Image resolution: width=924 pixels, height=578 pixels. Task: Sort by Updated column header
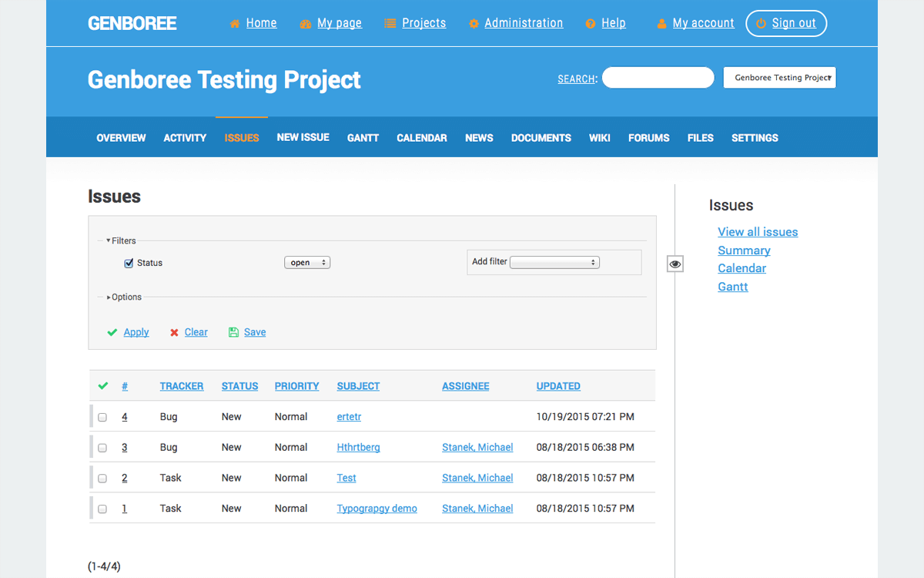coord(558,386)
